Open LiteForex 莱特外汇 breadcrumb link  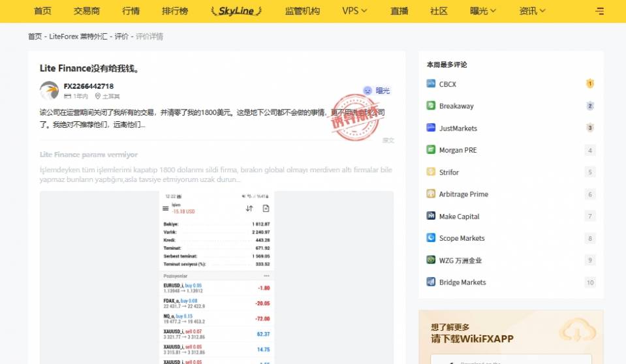pos(78,37)
